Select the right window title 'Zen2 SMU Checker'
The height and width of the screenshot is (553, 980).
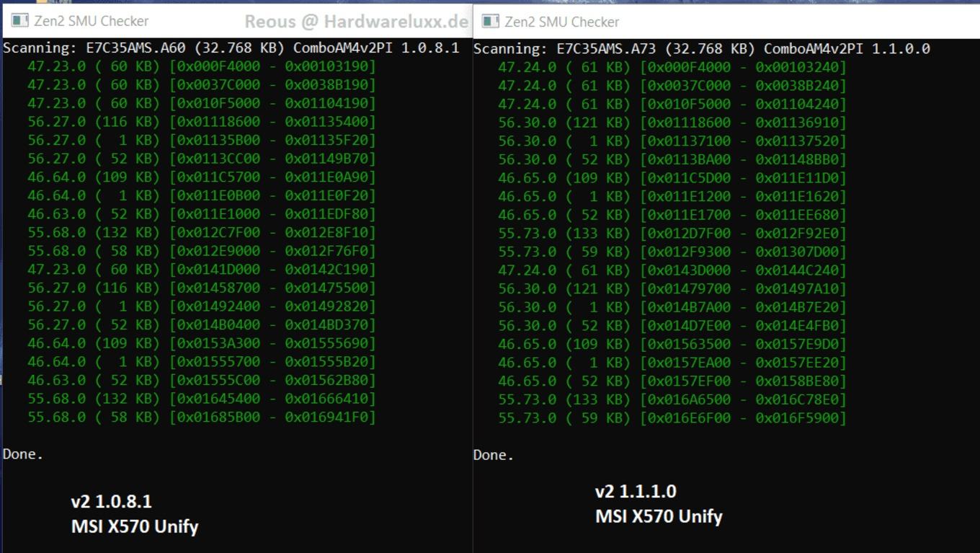pos(562,22)
